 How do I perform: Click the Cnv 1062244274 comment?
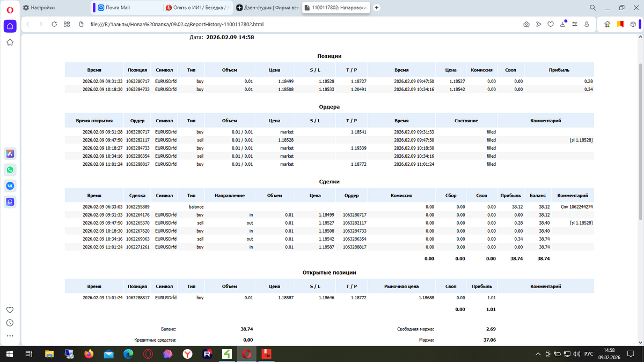click(577, 206)
